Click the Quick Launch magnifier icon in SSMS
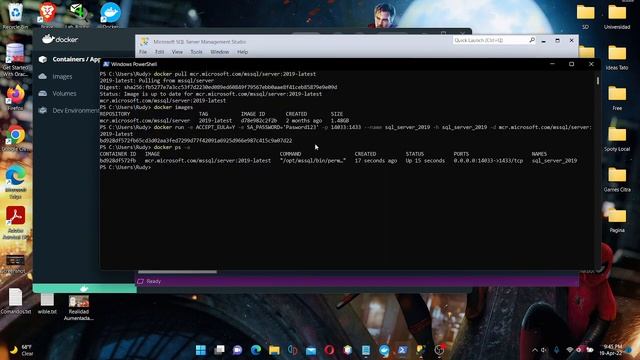640x360 pixels. coord(532,40)
